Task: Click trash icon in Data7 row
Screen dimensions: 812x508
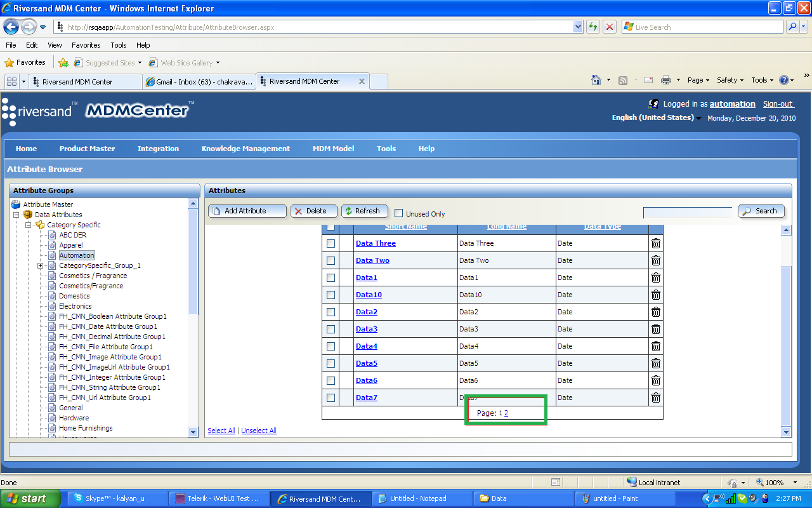Action: point(656,398)
